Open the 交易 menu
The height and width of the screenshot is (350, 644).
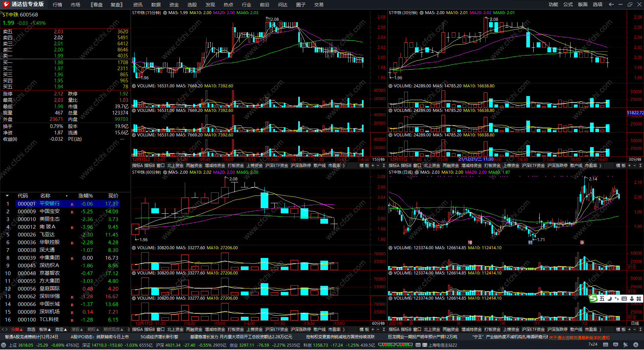(319, 5)
